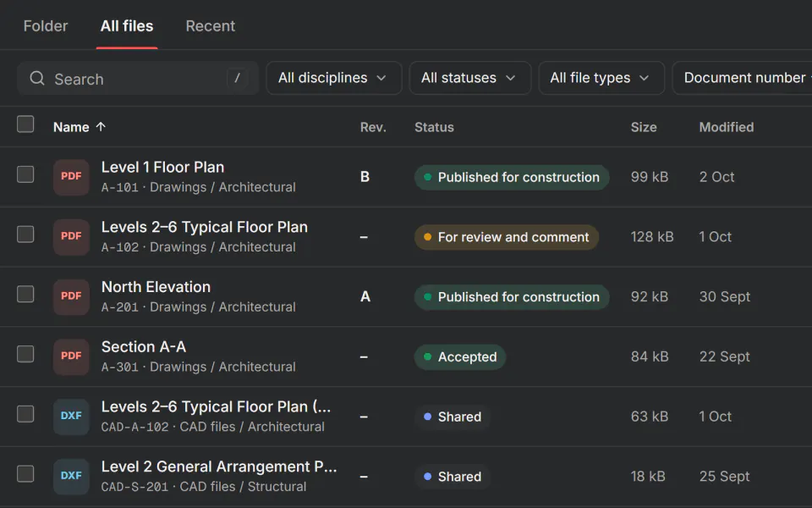Image resolution: width=812 pixels, height=508 pixels.
Task: Click Level 1 Floor Plan's Published for construction badge
Action: tap(512, 177)
